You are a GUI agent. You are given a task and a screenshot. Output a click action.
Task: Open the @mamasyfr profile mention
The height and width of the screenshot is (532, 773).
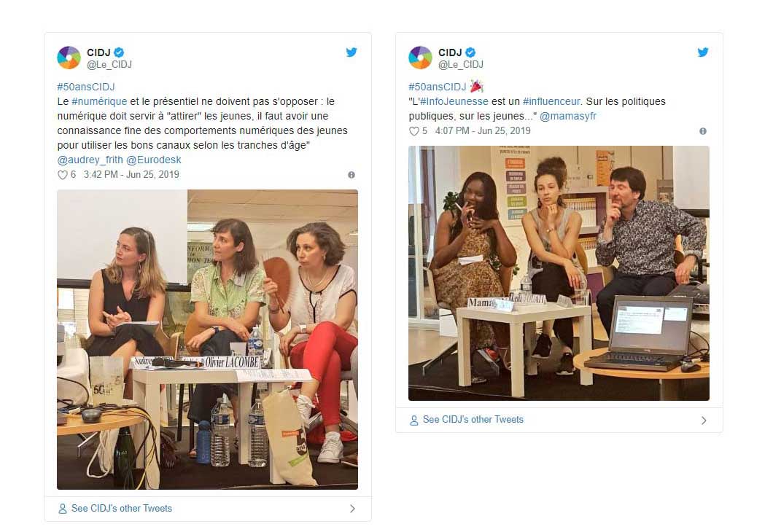tap(568, 117)
